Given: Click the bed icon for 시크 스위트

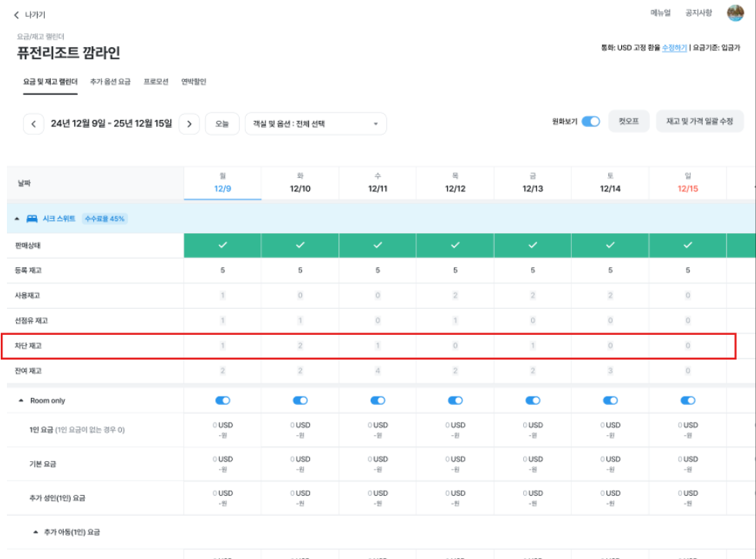Looking at the screenshot, I should [x=32, y=219].
